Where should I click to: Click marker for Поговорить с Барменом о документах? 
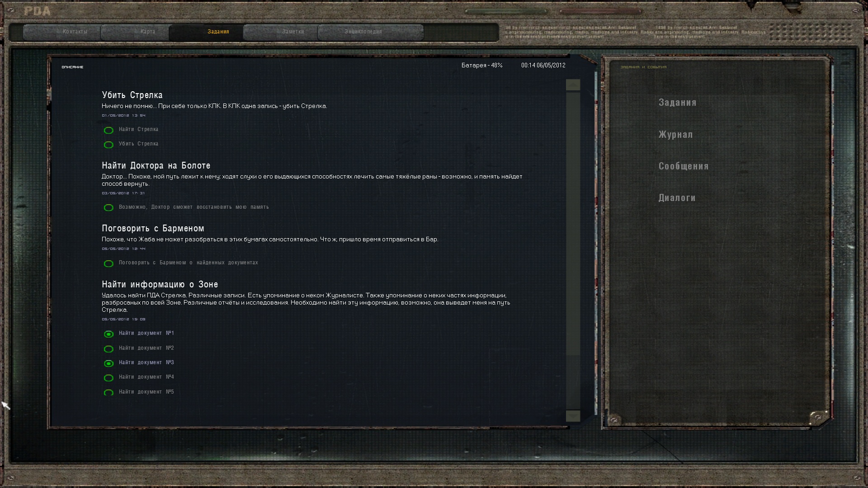pos(108,263)
